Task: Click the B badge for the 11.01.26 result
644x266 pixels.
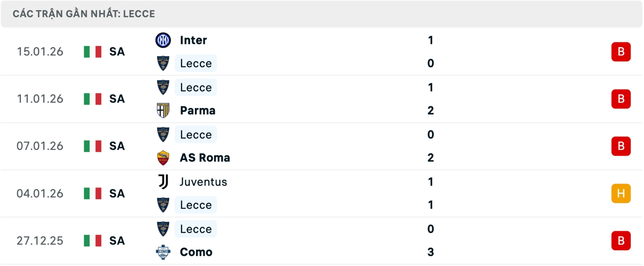Action: pyautogui.click(x=621, y=99)
